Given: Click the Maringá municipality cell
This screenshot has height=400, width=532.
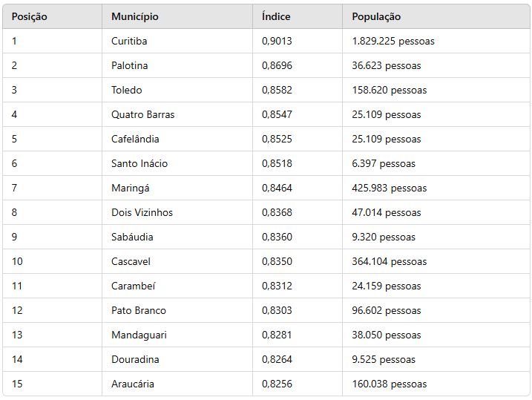Looking at the screenshot, I should click(130, 188).
